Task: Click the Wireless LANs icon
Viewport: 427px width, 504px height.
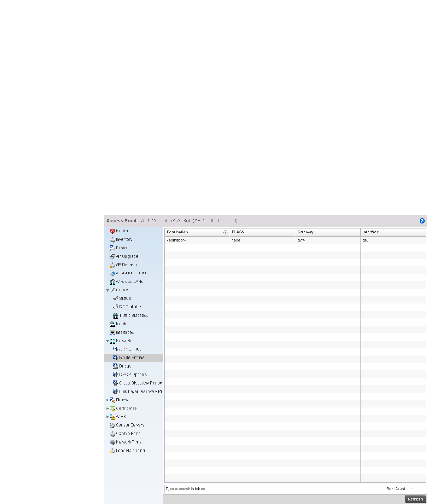Action: (x=112, y=282)
